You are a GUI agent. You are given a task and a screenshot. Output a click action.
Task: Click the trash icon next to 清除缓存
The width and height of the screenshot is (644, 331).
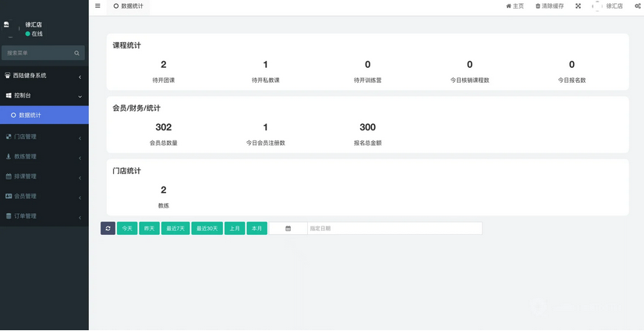click(538, 5)
